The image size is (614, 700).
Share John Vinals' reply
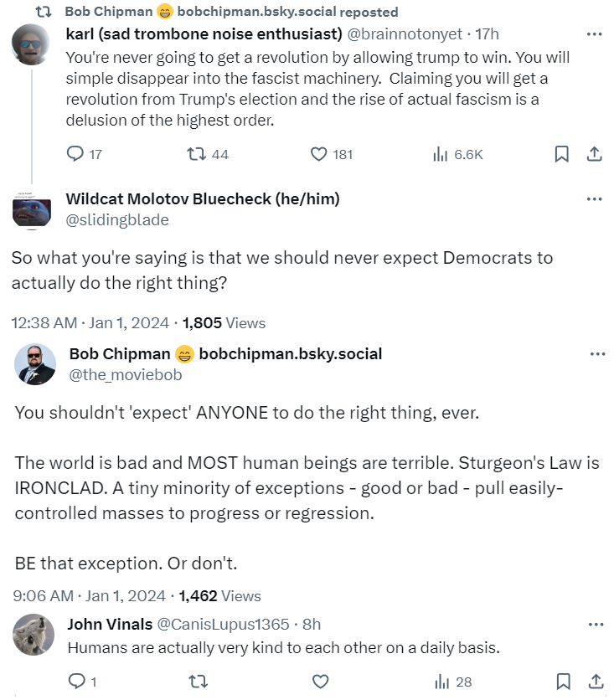[593, 682]
